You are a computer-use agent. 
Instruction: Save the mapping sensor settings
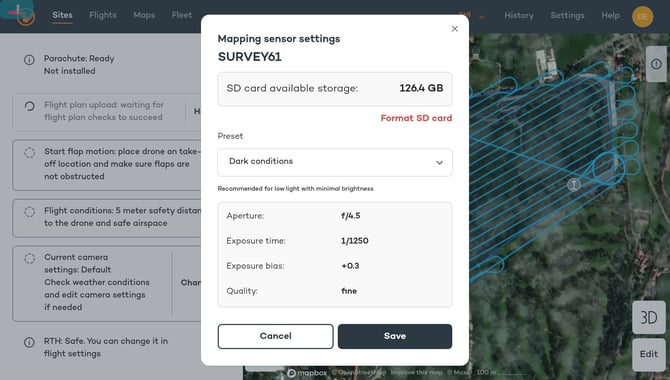tap(395, 336)
